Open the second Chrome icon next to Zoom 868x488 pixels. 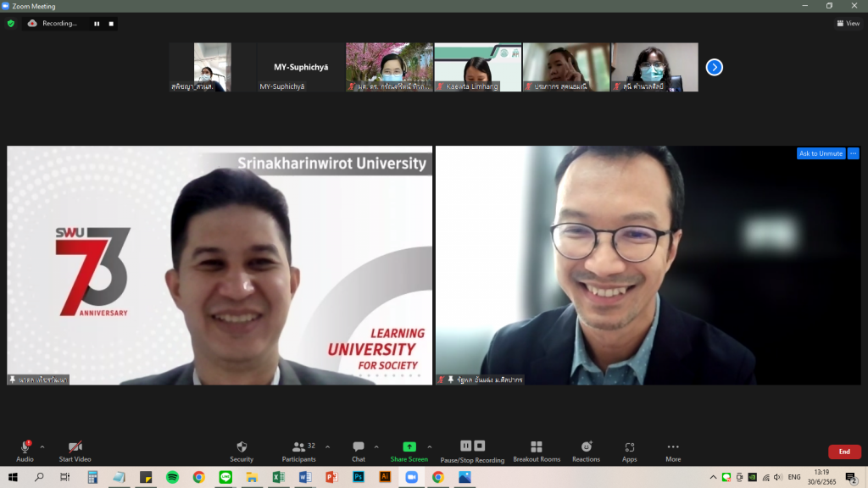pos(438,477)
